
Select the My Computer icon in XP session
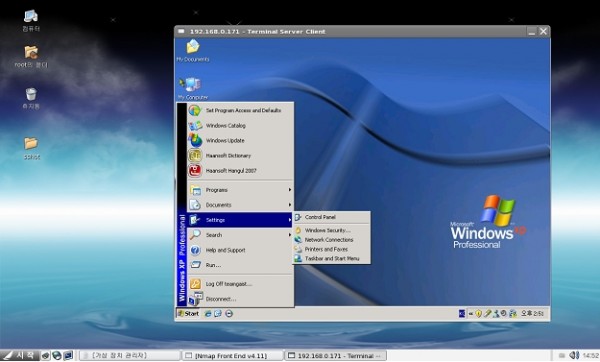193,88
